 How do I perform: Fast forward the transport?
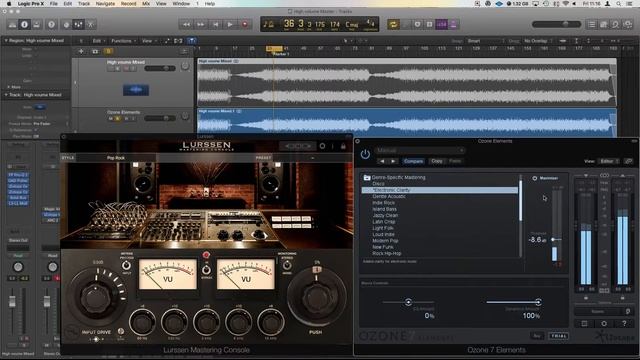tap(201, 24)
